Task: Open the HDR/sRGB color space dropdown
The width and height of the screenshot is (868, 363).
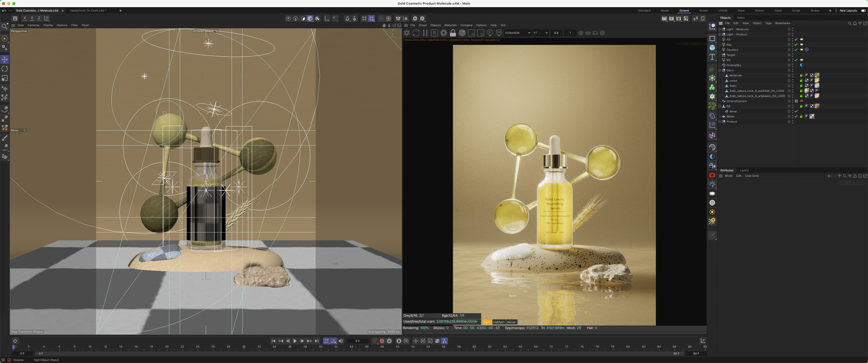Action: (x=517, y=33)
